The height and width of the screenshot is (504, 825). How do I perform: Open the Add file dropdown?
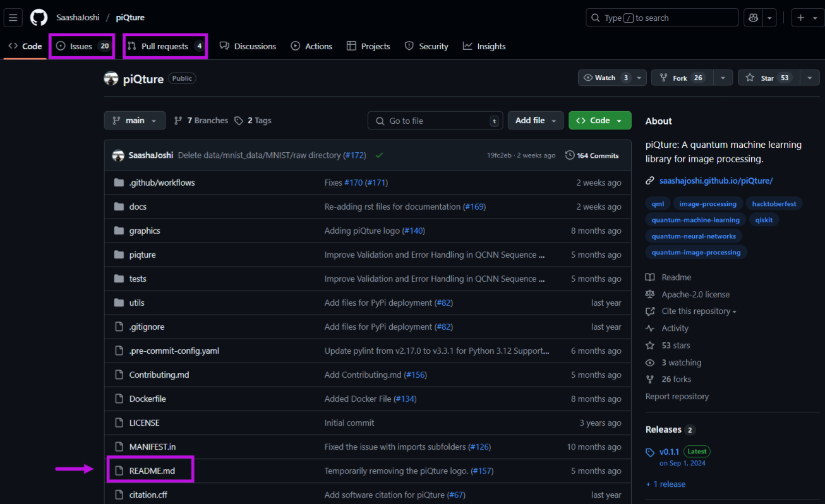(x=536, y=121)
